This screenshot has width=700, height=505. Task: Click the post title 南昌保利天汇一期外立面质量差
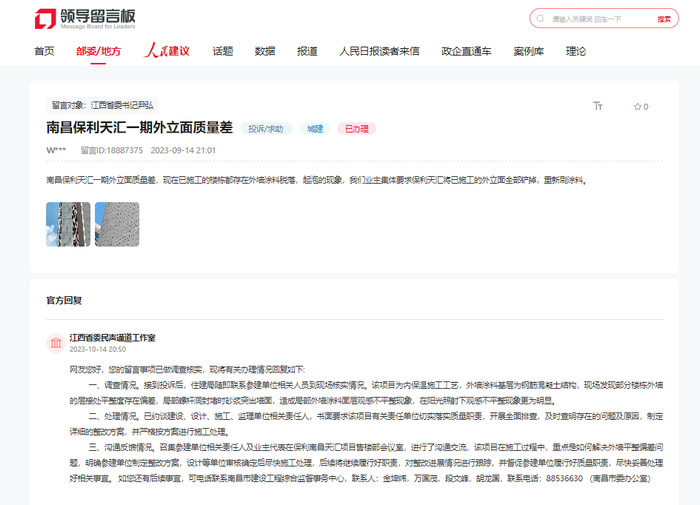click(139, 128)
